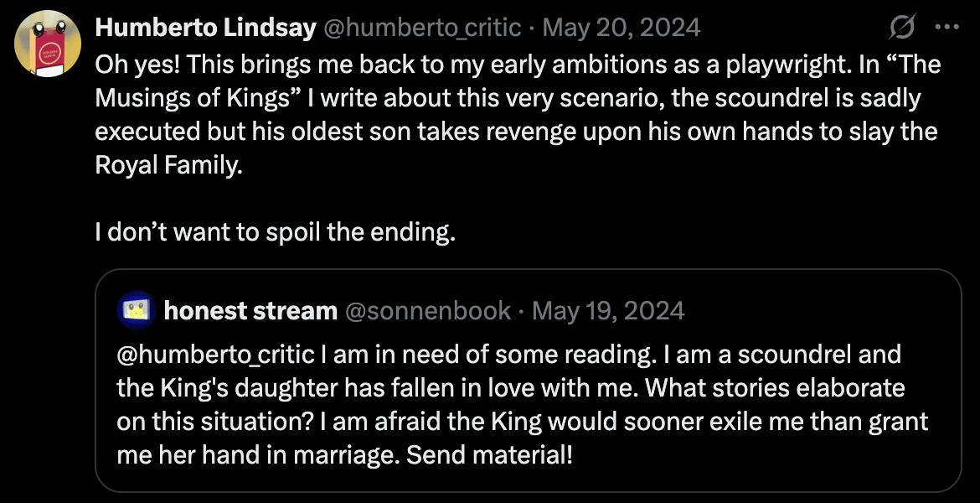Open the May 19, 2024 timestamp
This screenshot has width=980, height=503.
(x=608, y=310)
